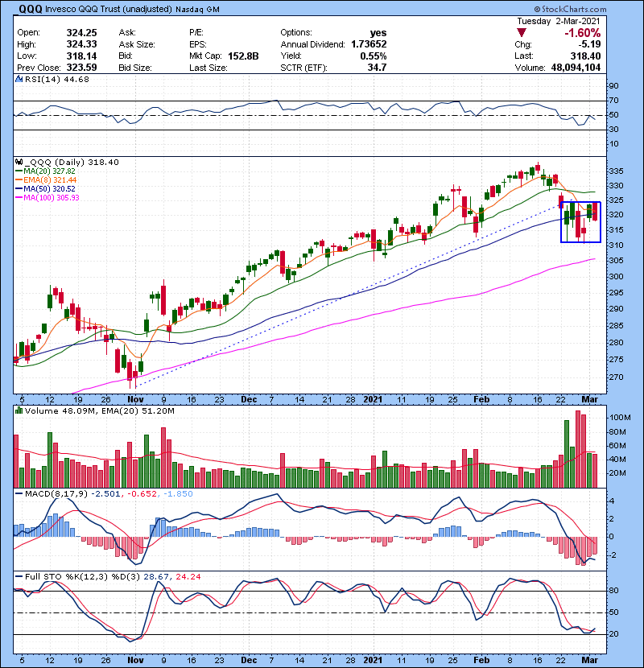Click the Open value 324.25

click(82, 33)
